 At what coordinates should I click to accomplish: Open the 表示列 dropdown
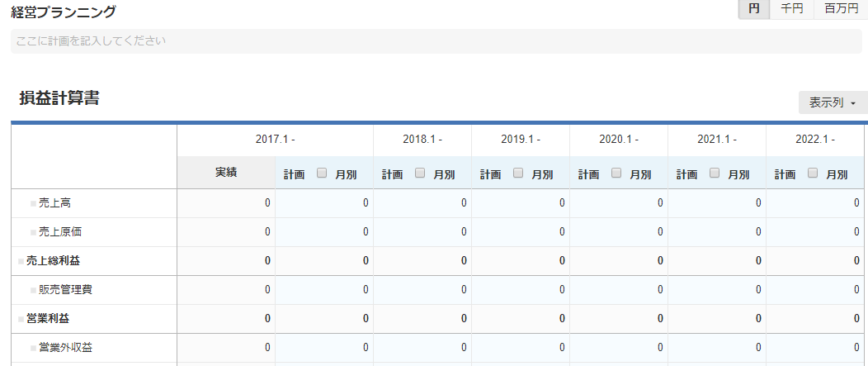point(833,102)
